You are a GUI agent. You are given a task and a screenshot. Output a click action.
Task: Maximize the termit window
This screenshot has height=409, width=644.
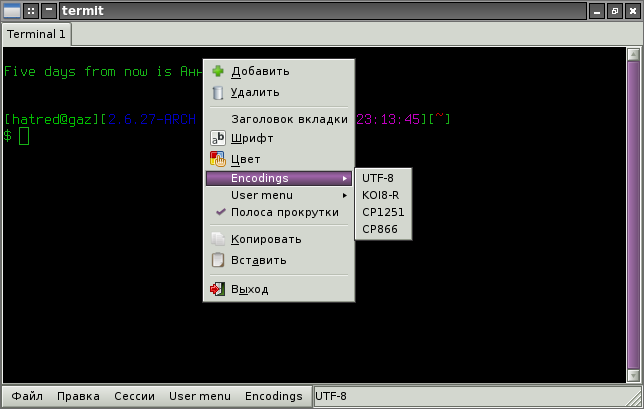[x=615, y=11]
